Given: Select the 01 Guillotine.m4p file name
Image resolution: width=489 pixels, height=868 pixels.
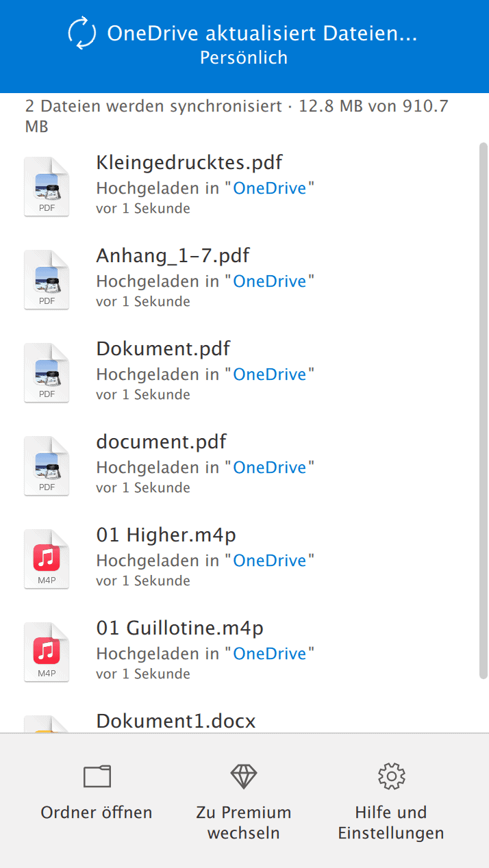Looking at the screenshot, I should click(x=179, y=628).
